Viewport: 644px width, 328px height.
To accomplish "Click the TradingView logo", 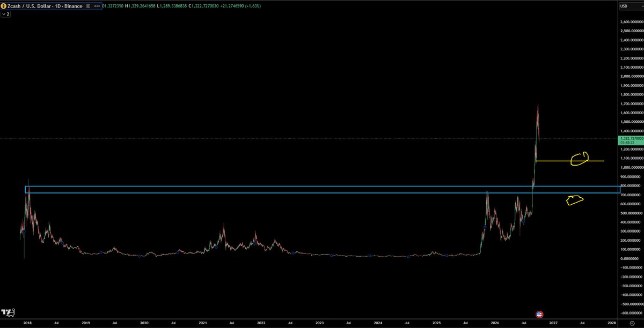I will pos(8,312).
